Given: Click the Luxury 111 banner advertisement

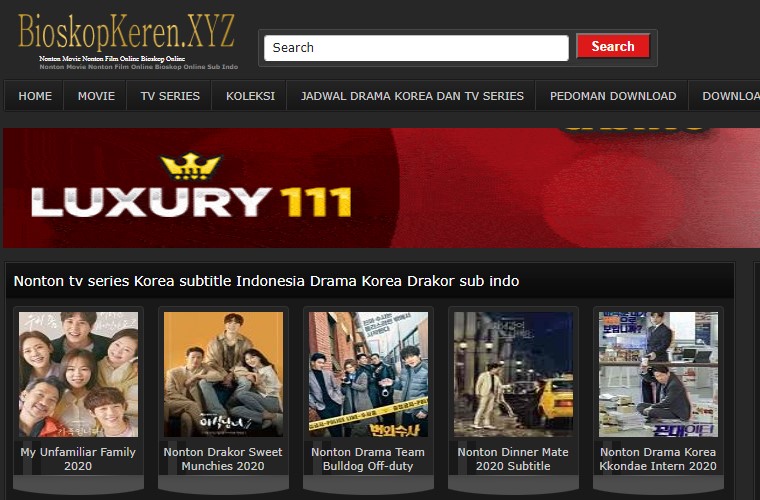Looking at the screenshot, I should pyautogui.click(x=381, y=188).
